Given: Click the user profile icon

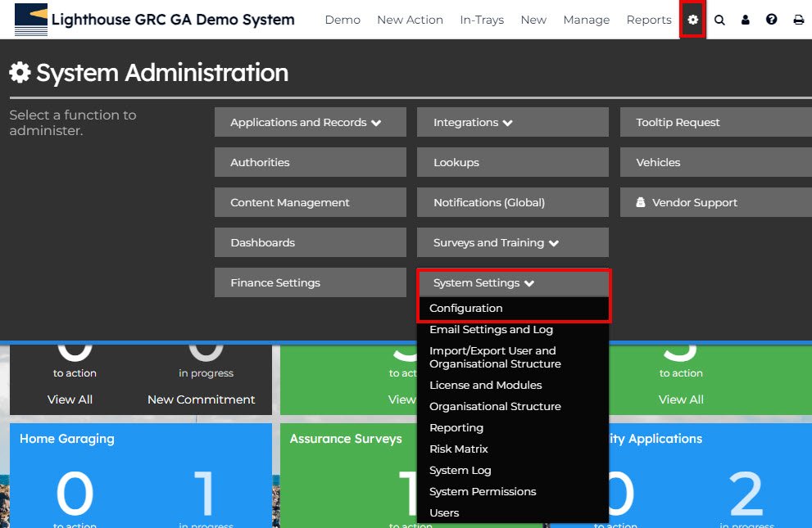Looking at the screenshot, I should tap(746, 20).
